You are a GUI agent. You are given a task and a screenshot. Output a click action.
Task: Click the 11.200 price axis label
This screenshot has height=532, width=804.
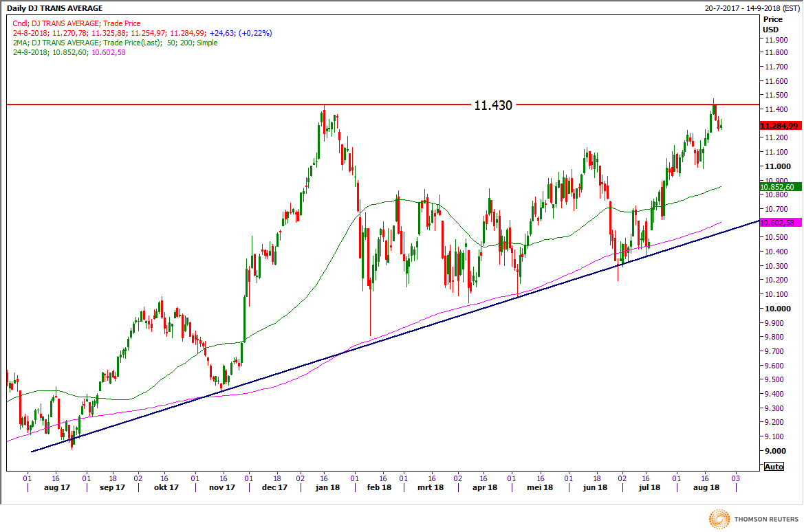pyautogui.click(x=776, y=137)
